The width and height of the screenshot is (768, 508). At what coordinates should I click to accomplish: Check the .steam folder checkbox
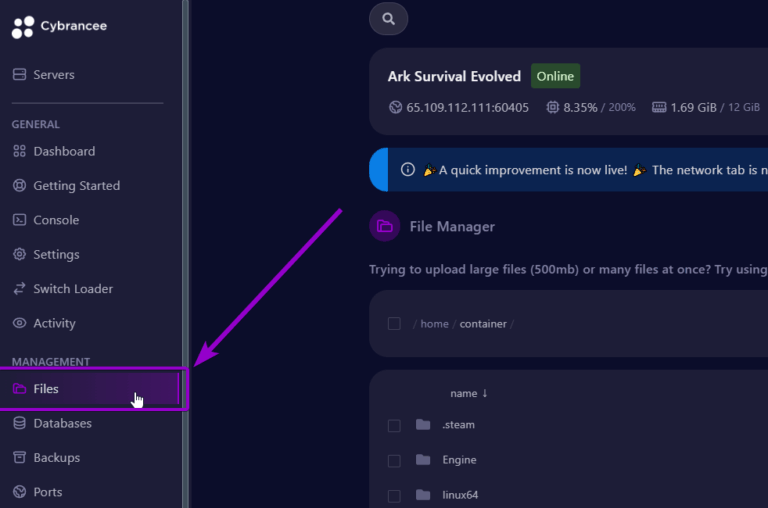(394, 425)
